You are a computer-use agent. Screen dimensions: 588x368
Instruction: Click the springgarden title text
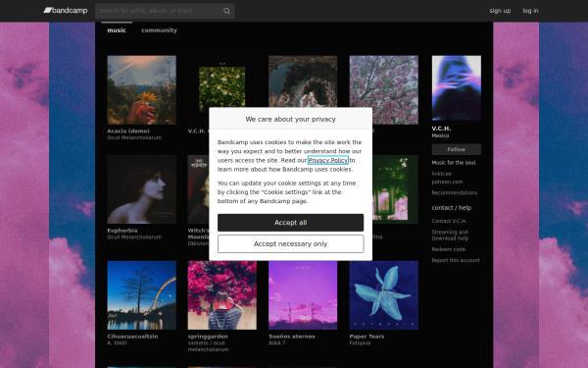[x=208, y=337]
